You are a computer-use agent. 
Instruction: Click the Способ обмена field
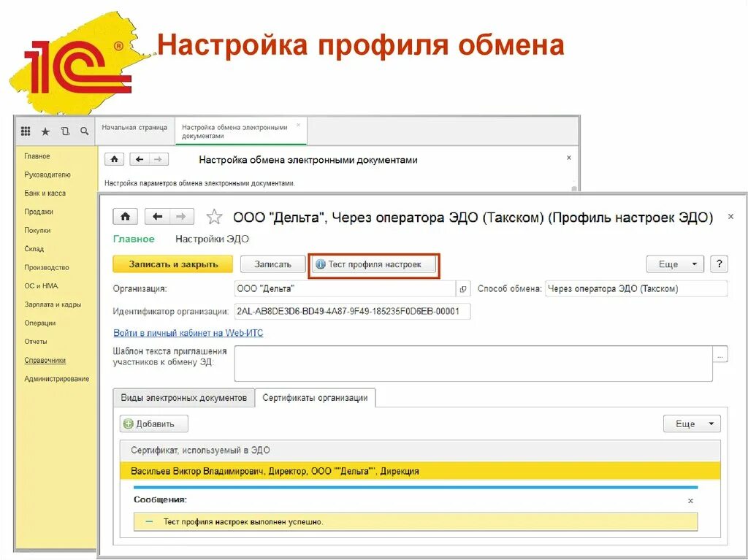pyautogui.click(x=636, y=289)
